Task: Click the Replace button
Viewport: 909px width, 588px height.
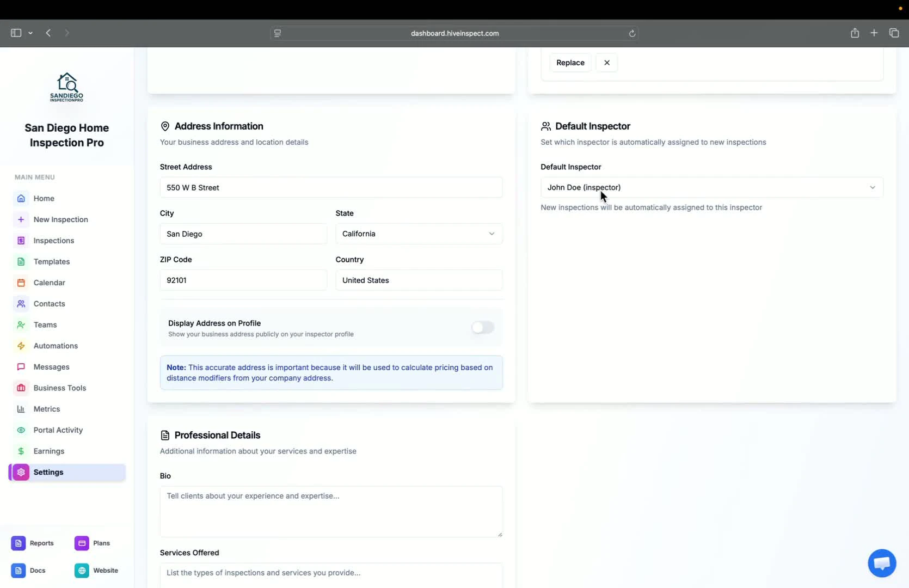Action: pos(570,62)
